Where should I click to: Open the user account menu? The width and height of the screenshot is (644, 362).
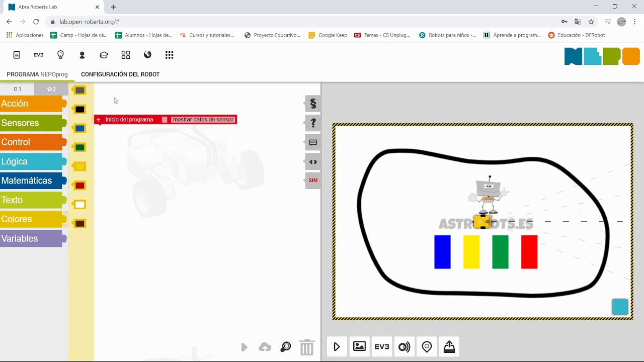(x=82, y=55)
